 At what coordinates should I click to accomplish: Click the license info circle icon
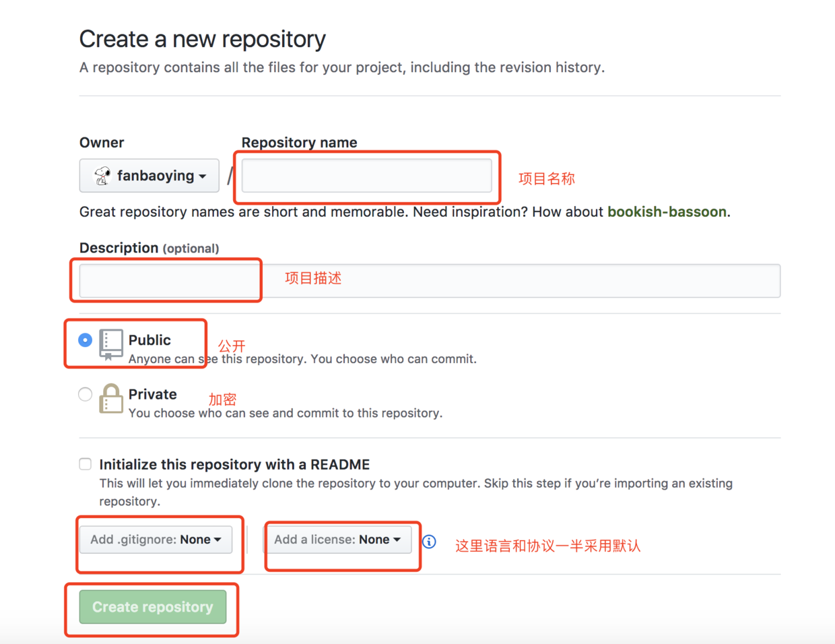click(x=429, y=542)
